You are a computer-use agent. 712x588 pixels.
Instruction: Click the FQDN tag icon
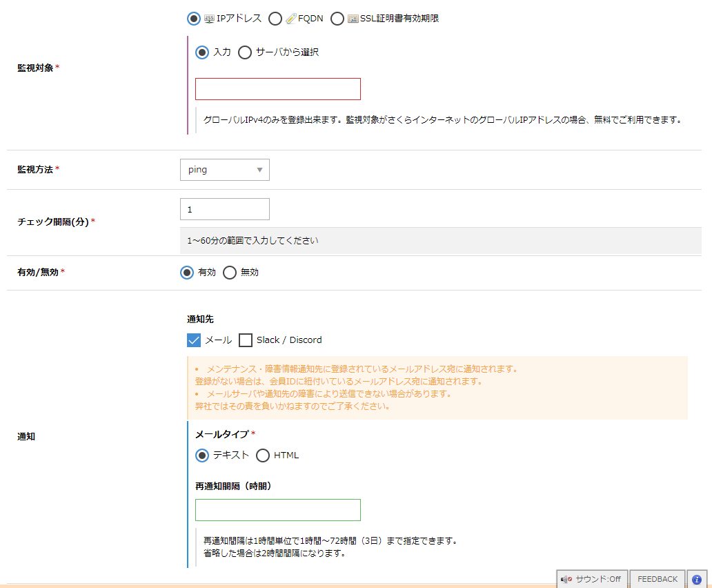(x=291, y=19)
